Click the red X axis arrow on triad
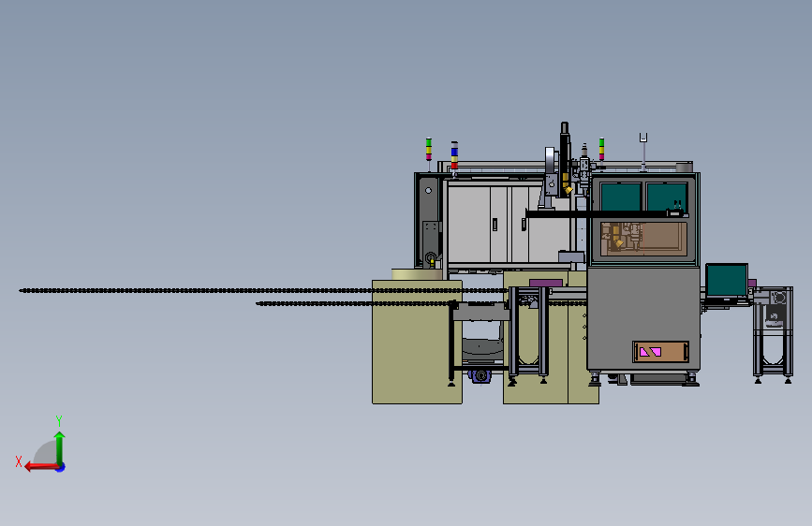Image resolution: width=812 pixels, height=526 pixels. coord(40,467)
